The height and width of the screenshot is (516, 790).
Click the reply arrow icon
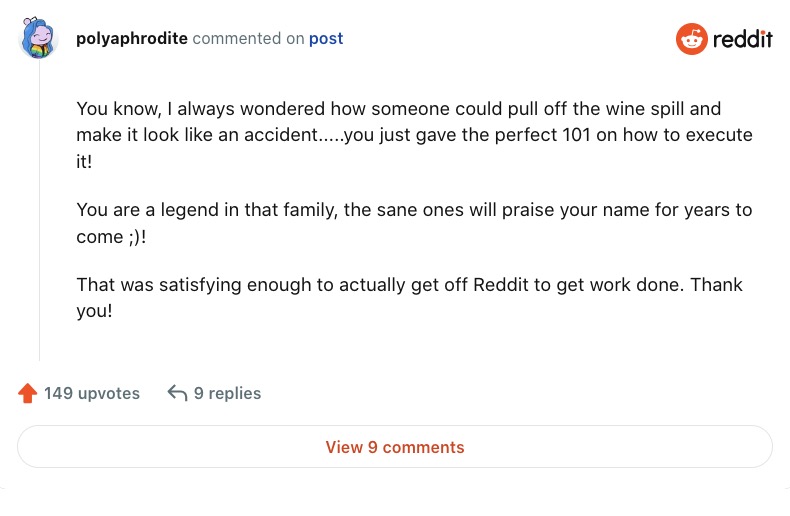pos(178,393)
